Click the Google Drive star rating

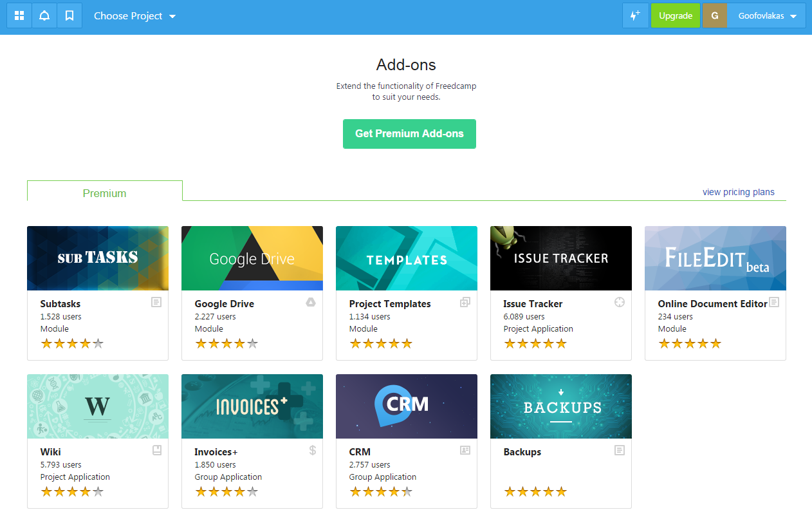[x=226, y=344]
